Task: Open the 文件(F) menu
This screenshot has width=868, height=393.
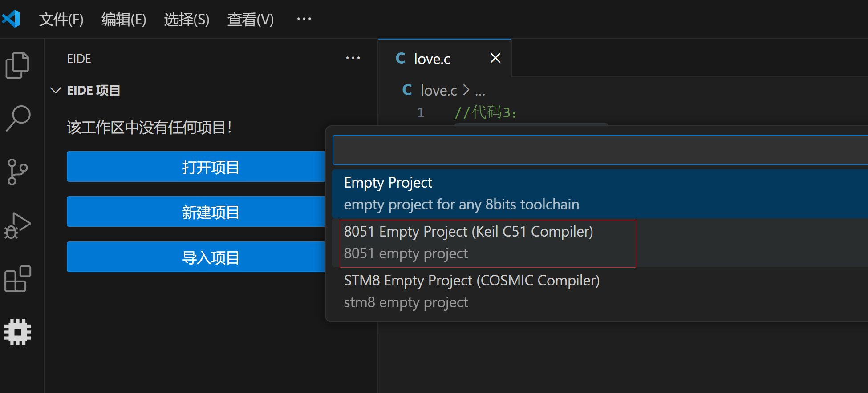Action: point(61,19)
